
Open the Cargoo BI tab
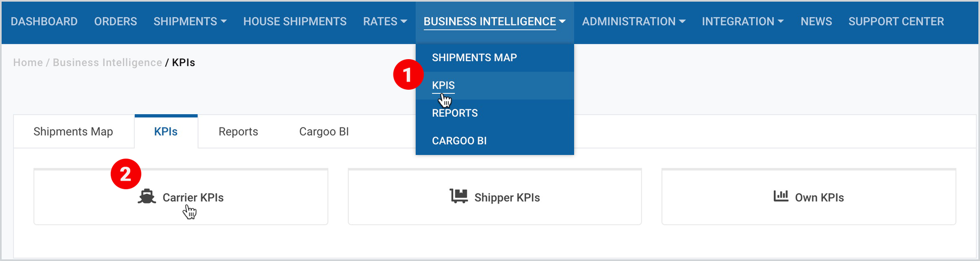tap(324, 132)
